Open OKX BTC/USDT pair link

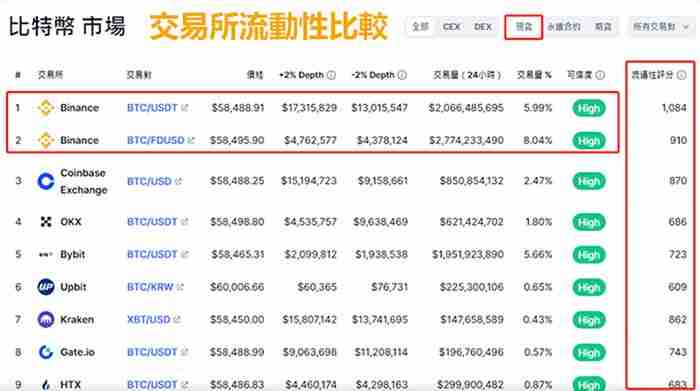(152, 222)
